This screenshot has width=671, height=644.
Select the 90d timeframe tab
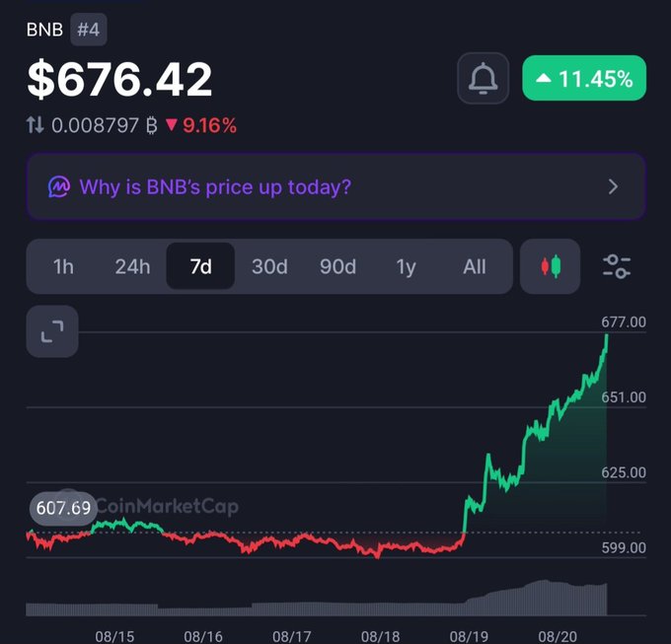click(337, 267)
